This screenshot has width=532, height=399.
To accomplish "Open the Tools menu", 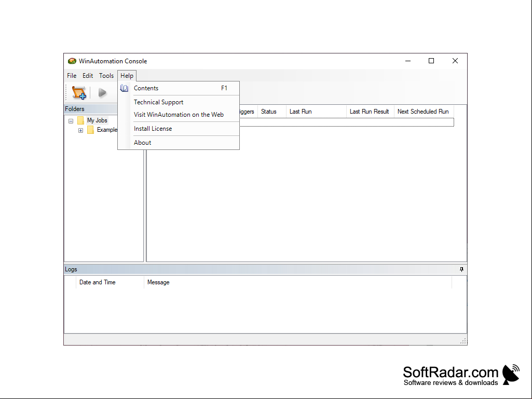I will coord(106,76).
